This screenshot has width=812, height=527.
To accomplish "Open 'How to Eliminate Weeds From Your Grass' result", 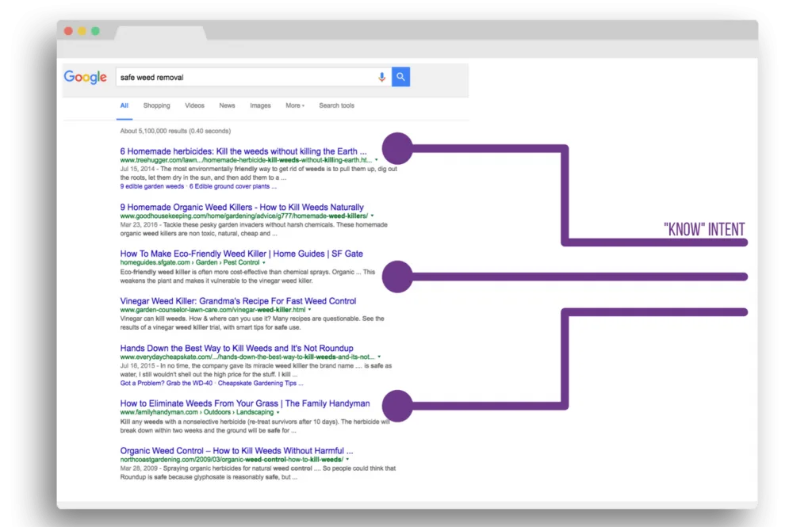I will point(245,403).
